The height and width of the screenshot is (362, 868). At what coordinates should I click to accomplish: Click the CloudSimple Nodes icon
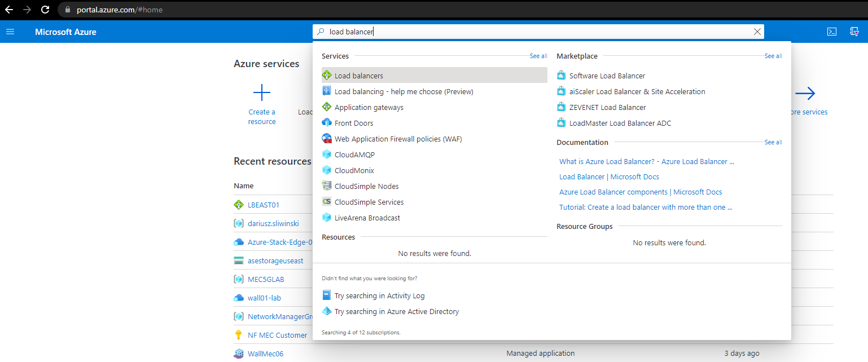(326, 186)
